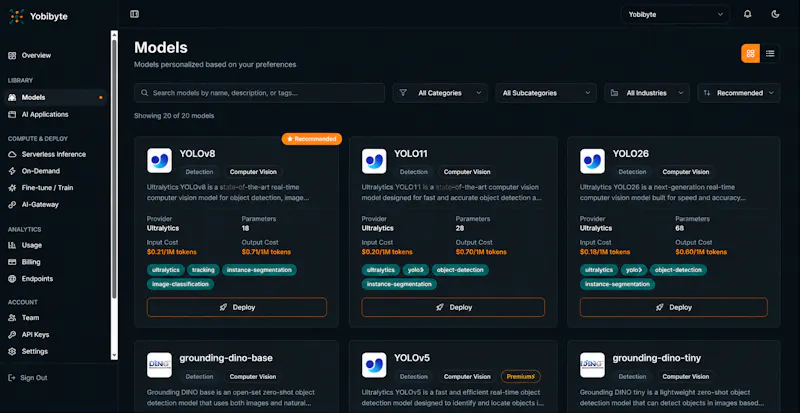Open Fine-tune / Train page

coord(47,188)
